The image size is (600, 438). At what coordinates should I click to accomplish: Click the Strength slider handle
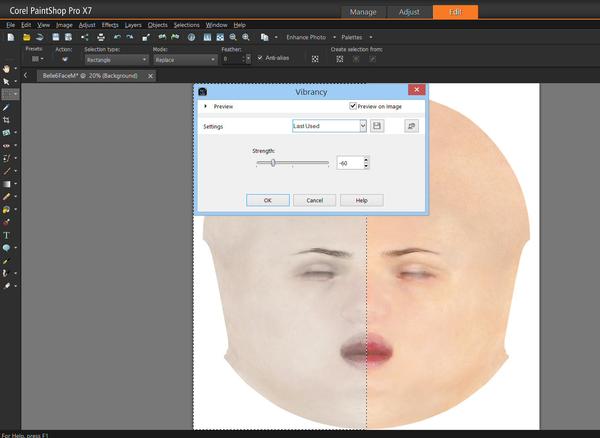[273, 162]
